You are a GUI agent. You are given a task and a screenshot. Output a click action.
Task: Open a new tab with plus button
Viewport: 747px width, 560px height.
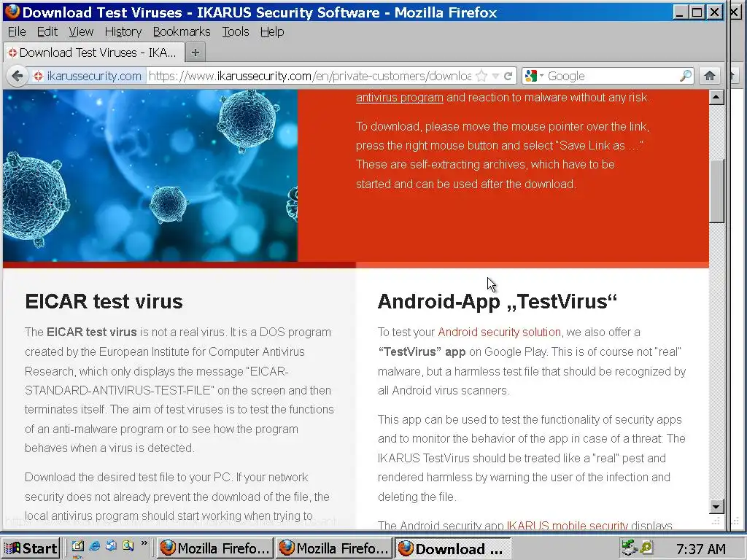coord(196,52)
